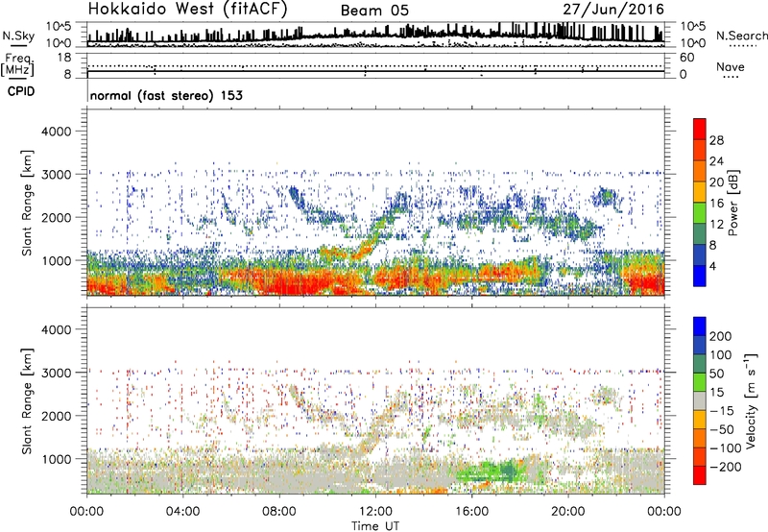
Task: Click the 'N.Search' legend label
Action: click(741, 36)
